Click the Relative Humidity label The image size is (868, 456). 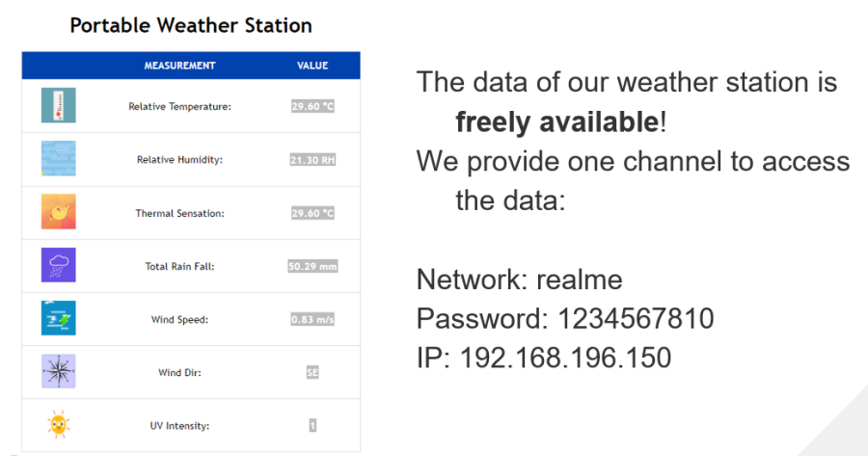(x=179, y=159)
